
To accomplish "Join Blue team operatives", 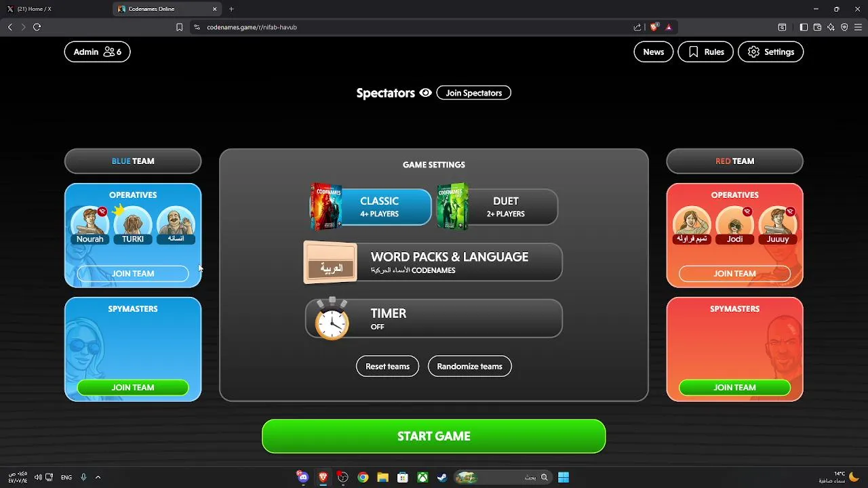I will 133,274.
